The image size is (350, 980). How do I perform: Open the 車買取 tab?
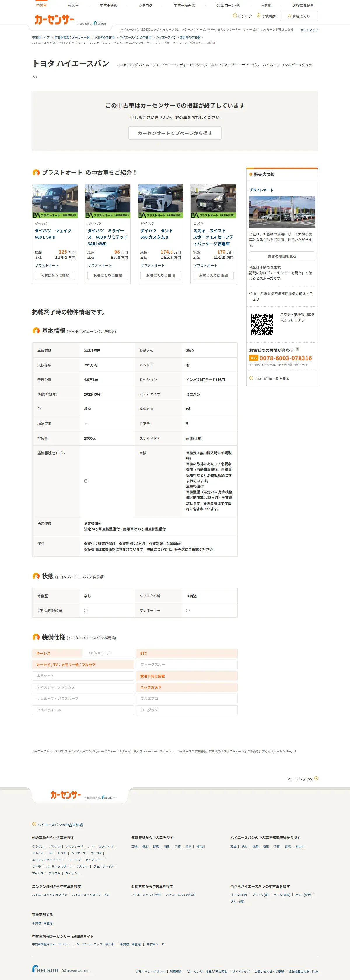266,5
